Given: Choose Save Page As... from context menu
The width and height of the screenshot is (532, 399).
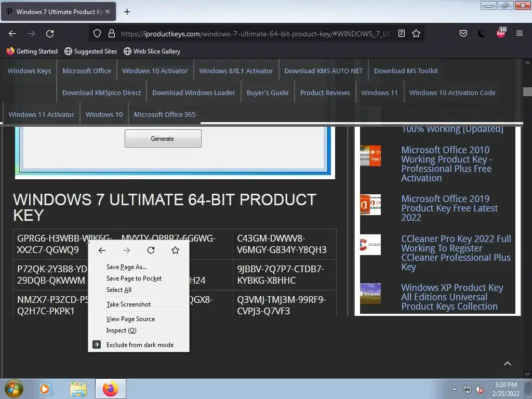Looking at the screenshot, I should tap(138, 267).
